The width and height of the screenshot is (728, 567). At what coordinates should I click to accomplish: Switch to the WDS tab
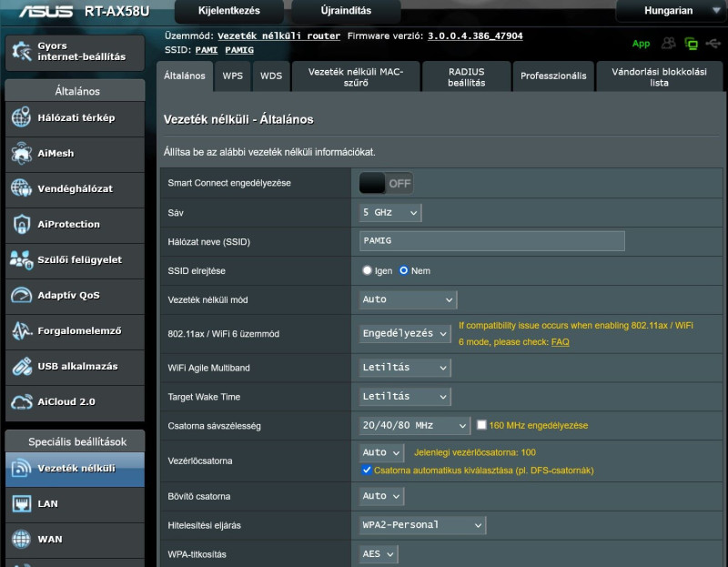click(x=271, y=76)
